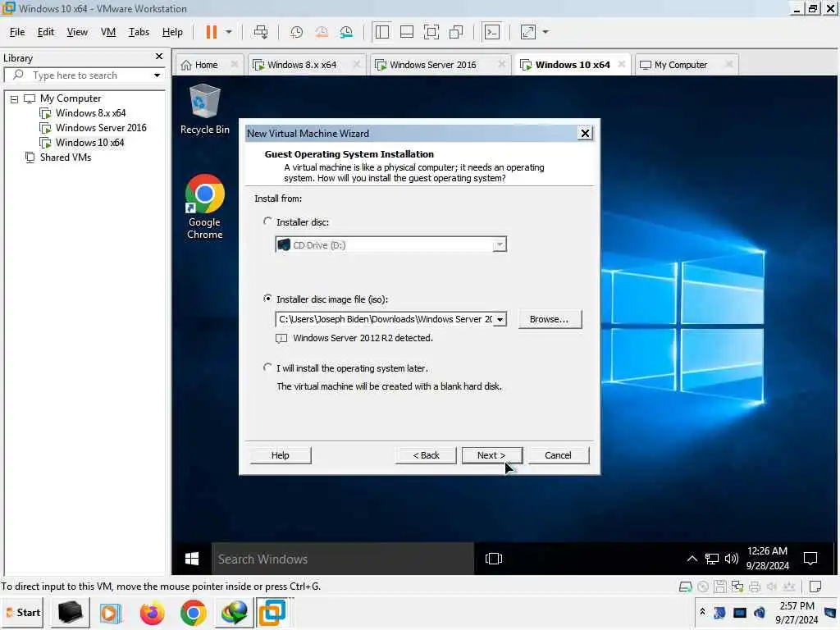Click Browse... to choose an ISO file

coord(550,319)
